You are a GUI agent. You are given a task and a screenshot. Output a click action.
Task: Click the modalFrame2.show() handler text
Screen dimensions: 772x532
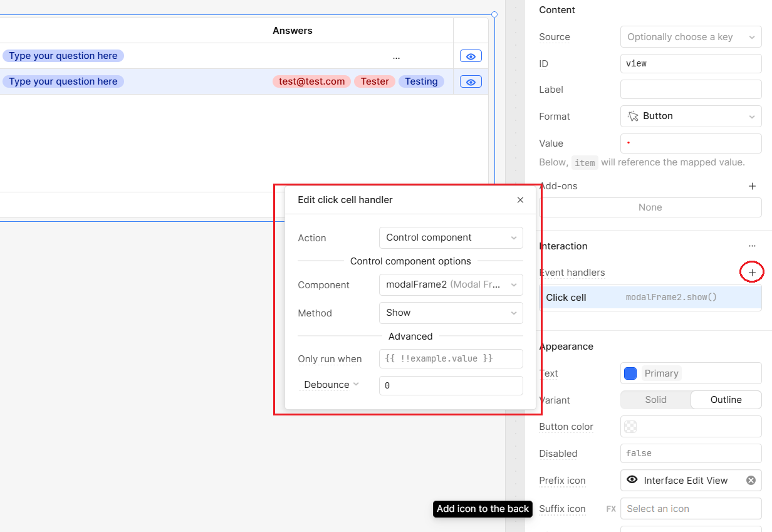tap(671, 298)
